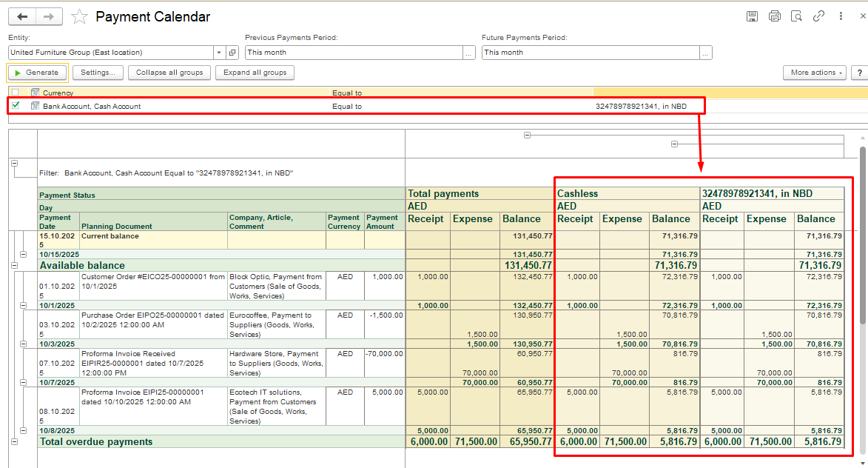
Task: Click the Generate button
Action: (37, 73)
